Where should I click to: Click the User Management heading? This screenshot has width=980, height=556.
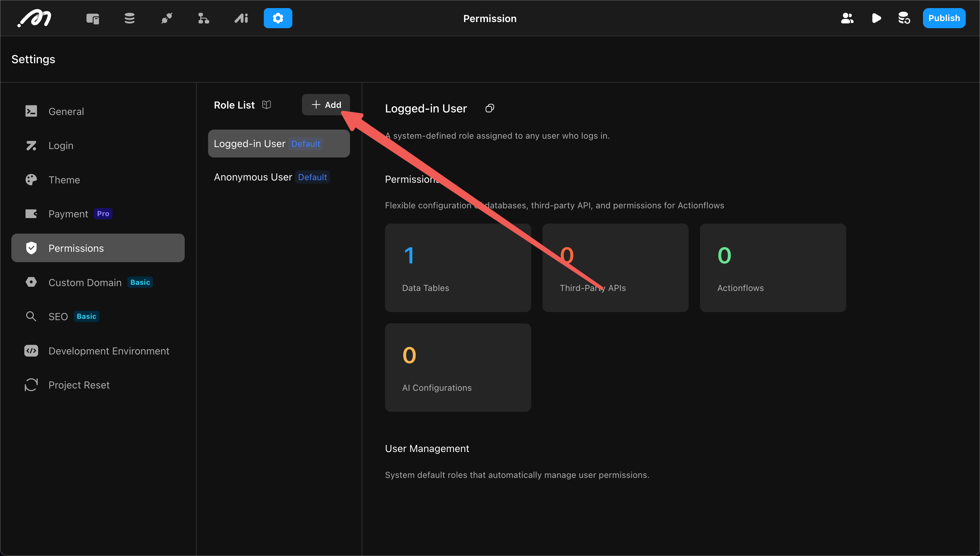[427, 448]
